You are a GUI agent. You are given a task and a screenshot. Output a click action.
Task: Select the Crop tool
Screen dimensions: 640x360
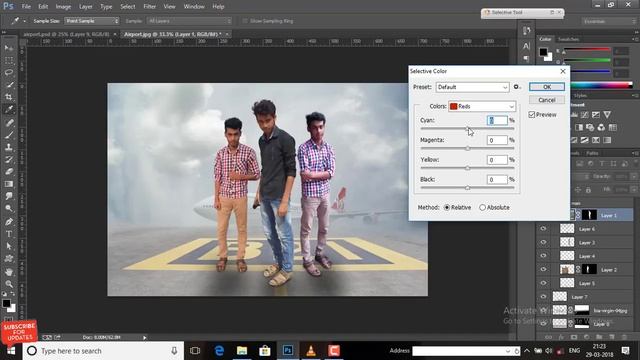pos(9,97)
